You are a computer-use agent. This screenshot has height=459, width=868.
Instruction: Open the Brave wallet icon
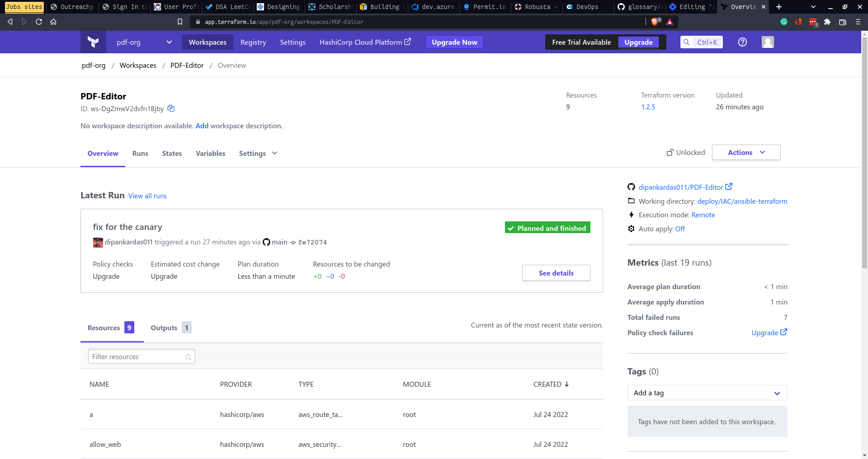pyautogui.click(x=843, y=22)
